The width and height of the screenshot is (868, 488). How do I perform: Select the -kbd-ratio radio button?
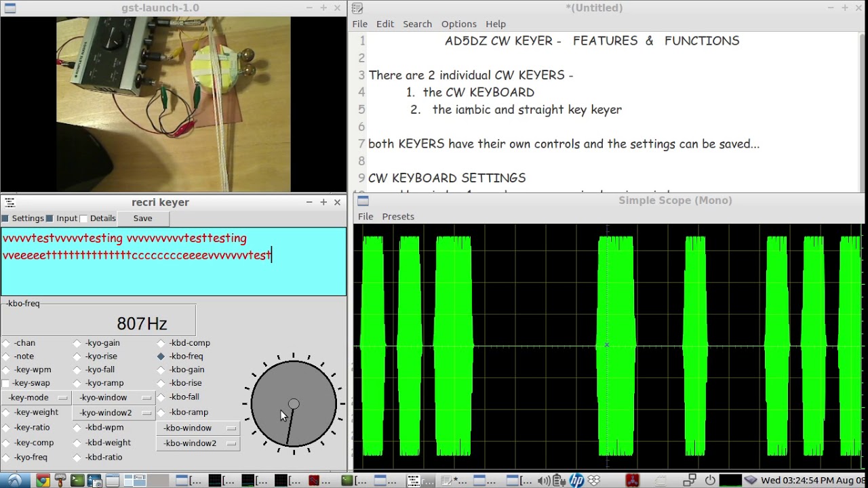pyautogui.click(x=77, y=457)
